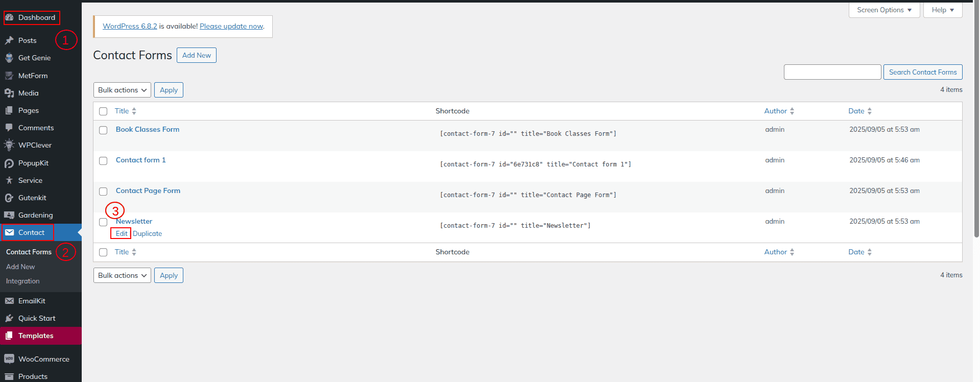
Task: Click the EmailKit envelope icon
Action: (9, 301)
